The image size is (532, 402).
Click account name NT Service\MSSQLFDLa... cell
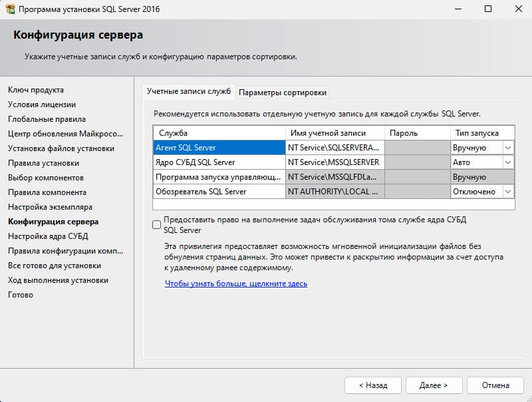(x=335, y=177)
